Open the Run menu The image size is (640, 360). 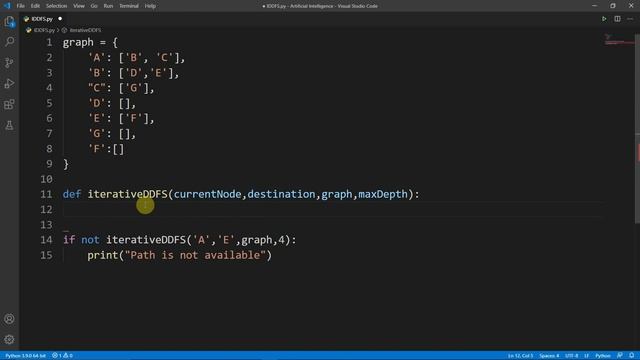(108, 6)
